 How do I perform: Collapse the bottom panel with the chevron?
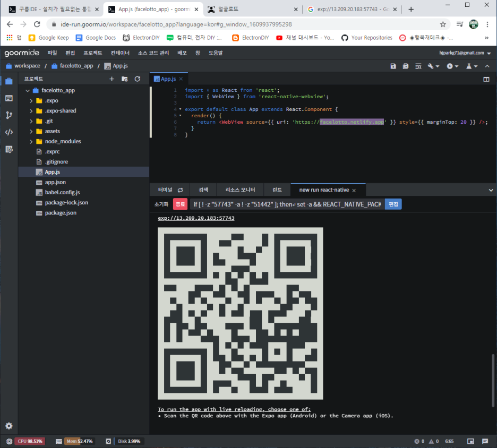coord(491,190)
